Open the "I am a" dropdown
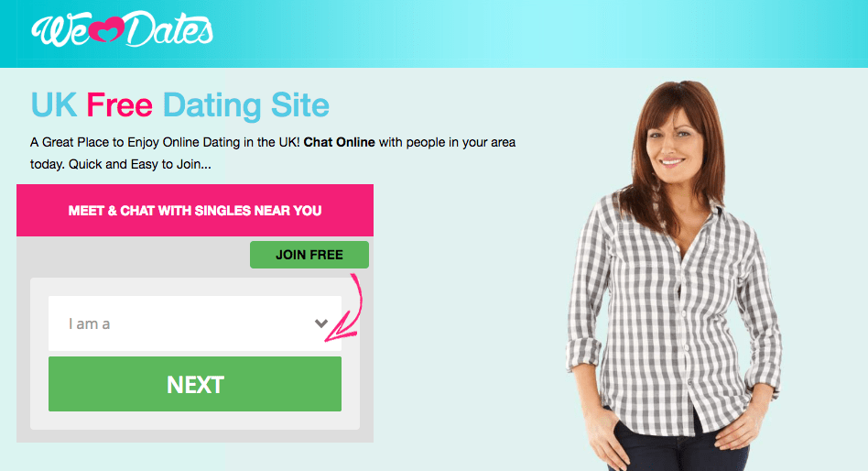The width and height of the screenshot is (868, 471). pyautogui.click(x=195, y=323)
